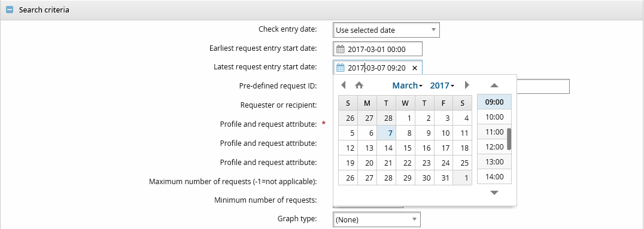The image size is (644, 229).
Task: Click the Latest request entry start date field
Action: (x=378, y=68)
